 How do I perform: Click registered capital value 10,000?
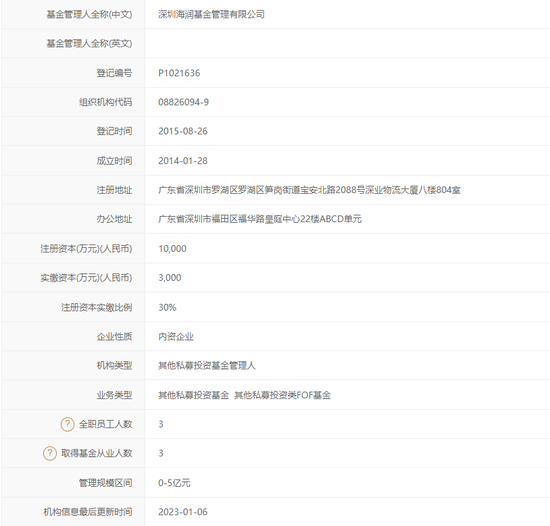click(x=172, y=249)
